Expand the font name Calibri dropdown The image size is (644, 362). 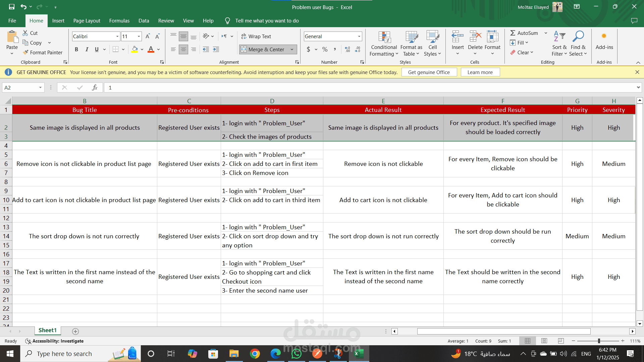(x=117, y=36)
